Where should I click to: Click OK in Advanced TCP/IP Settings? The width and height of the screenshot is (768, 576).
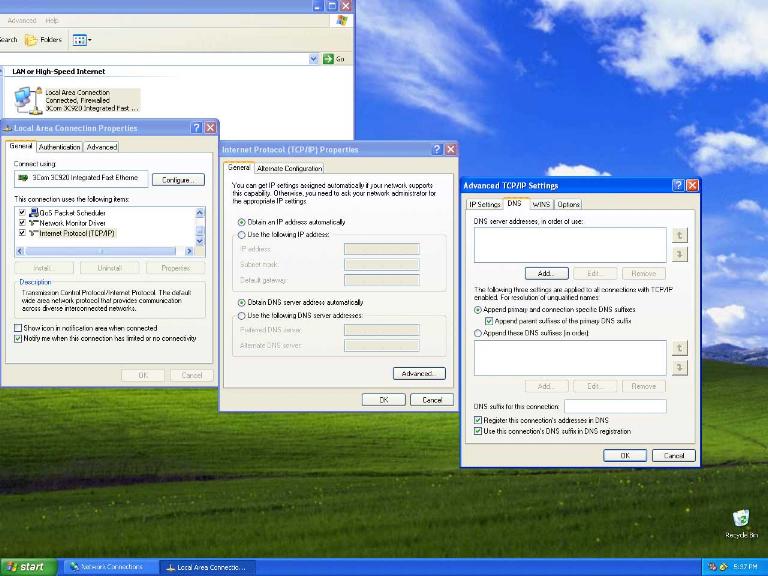625,456
